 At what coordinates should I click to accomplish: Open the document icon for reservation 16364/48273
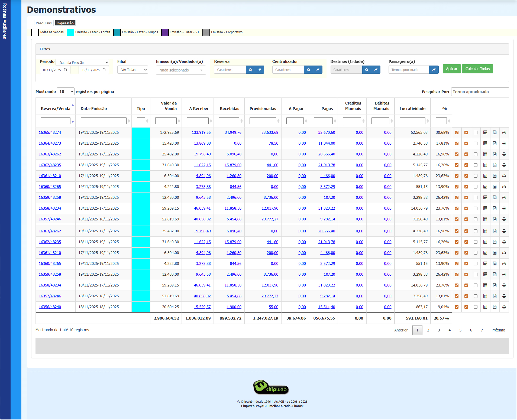(x=495, y=144)
